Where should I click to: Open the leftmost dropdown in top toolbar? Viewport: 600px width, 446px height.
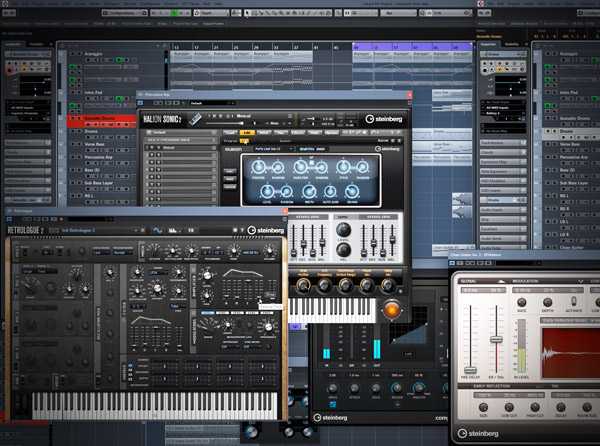pyautogui.click(x=125, y=13)
